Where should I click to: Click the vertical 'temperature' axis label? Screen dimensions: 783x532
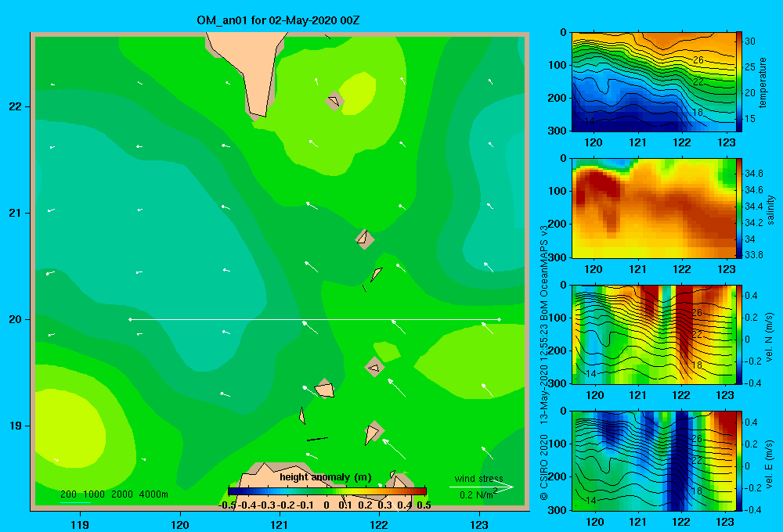coord(762,82)
